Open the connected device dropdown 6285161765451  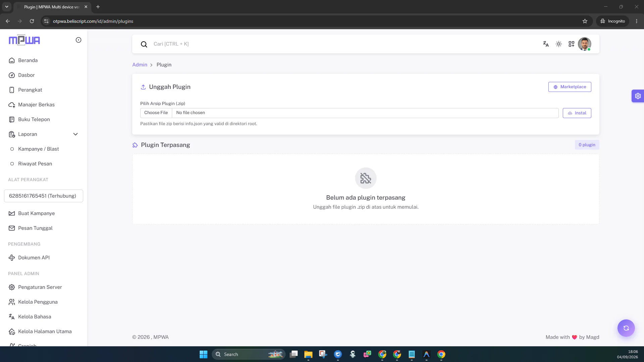tap(44, 196)
